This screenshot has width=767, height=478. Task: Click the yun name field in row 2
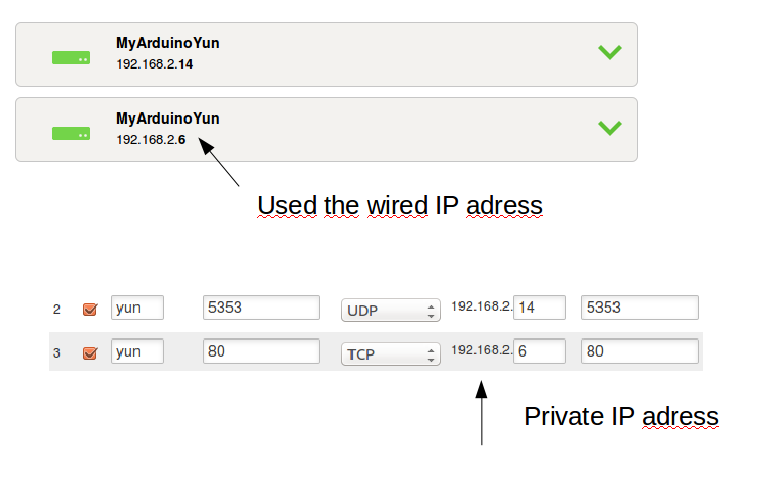pyautogui.click(x=137, y=308)
